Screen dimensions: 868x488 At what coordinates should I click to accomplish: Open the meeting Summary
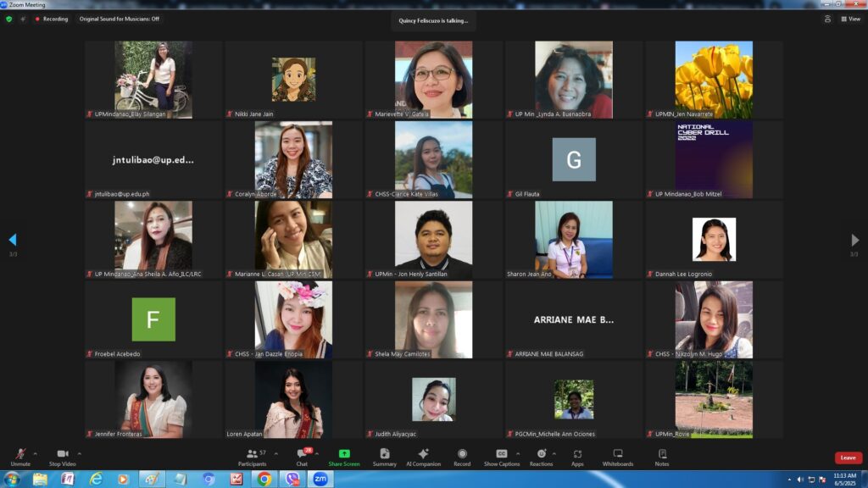tap(384, 457)
